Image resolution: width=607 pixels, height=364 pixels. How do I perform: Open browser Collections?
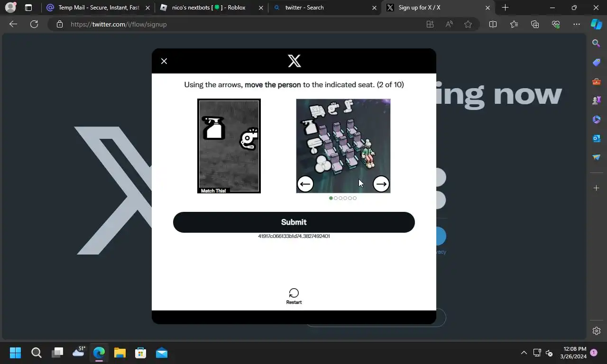click(x=535, y=24)
